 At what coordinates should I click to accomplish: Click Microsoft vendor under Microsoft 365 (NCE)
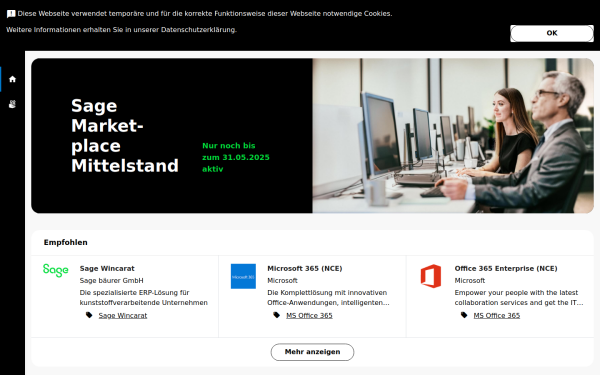click(282, 280)
